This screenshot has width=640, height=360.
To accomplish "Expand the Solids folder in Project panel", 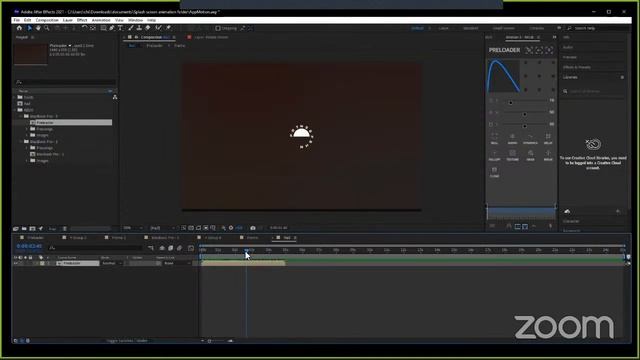I will click(x=15, y=97).
